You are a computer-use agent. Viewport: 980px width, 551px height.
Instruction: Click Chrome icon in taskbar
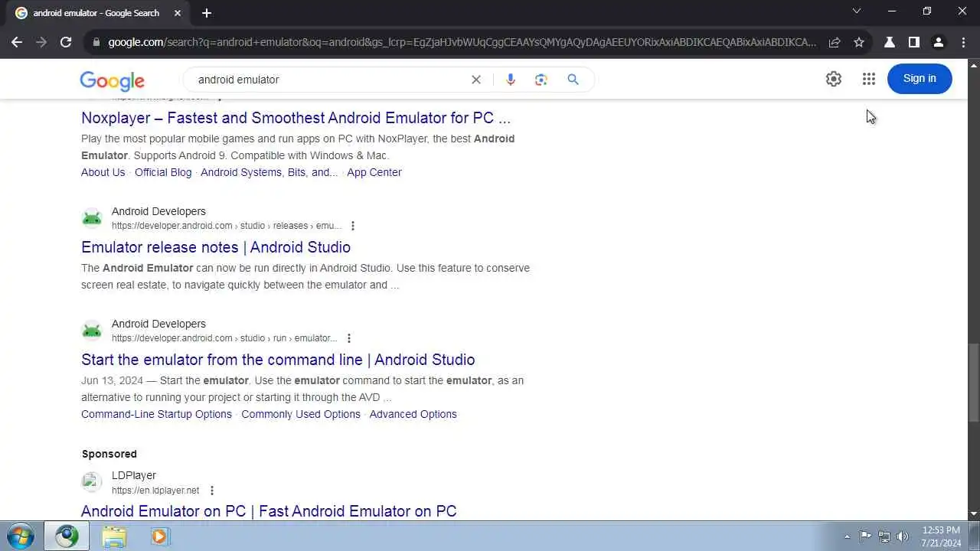[66, 536]
